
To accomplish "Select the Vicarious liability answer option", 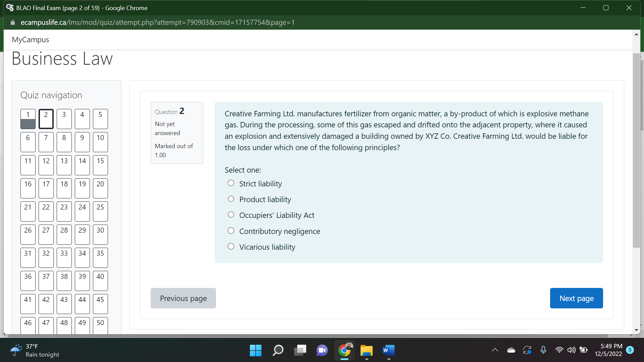I will (231, 246).
